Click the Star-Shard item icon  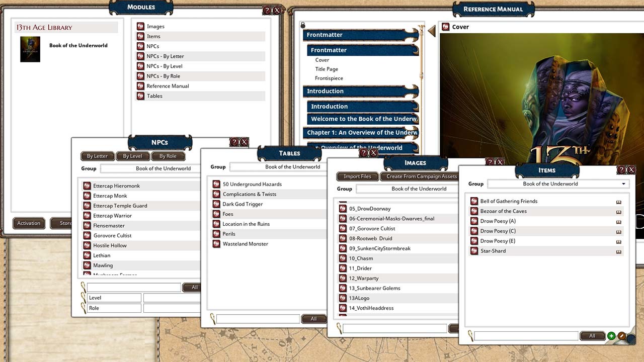pos(473,251)
